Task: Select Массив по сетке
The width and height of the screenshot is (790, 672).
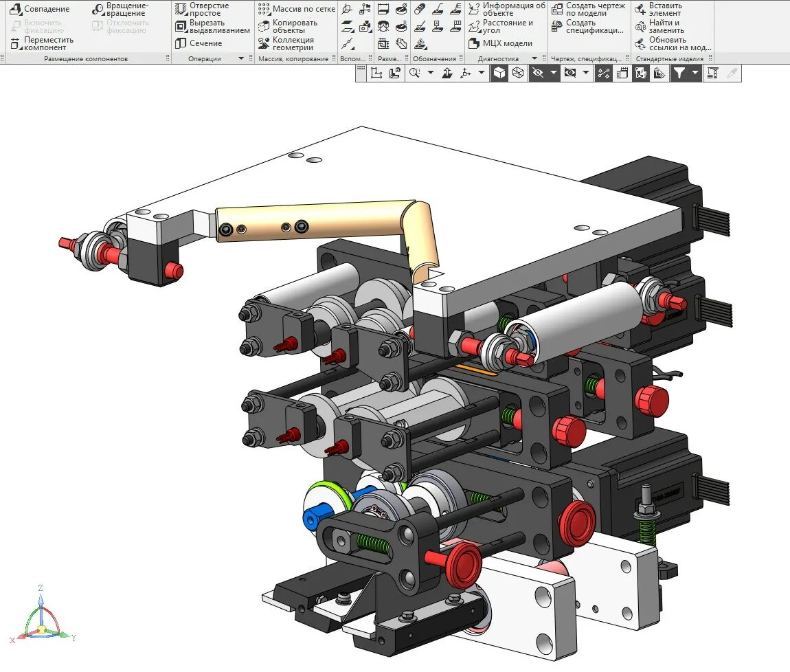Action: point(296,9)
